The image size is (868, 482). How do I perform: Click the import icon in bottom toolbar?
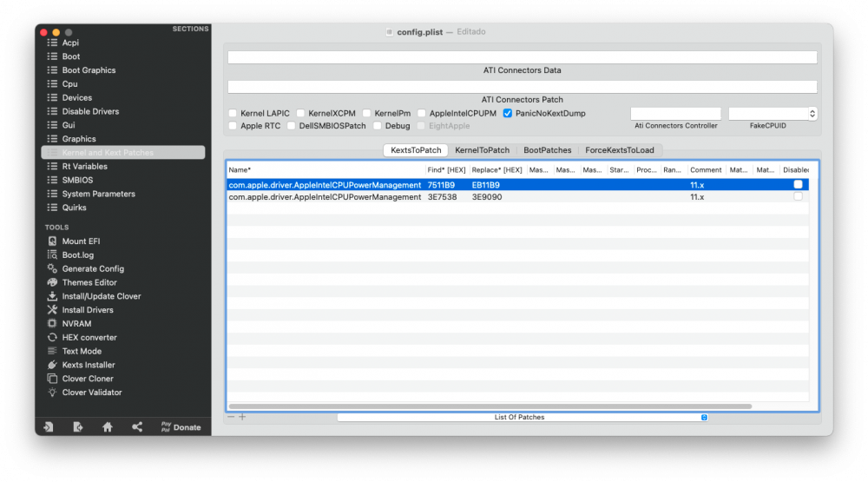point(49,427)
